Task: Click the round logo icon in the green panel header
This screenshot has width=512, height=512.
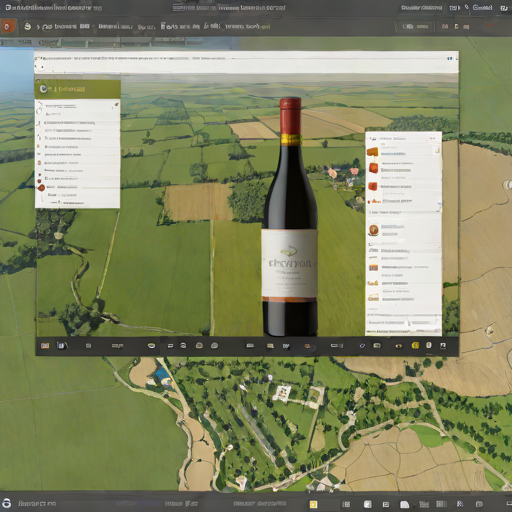Action: [43, 89]
